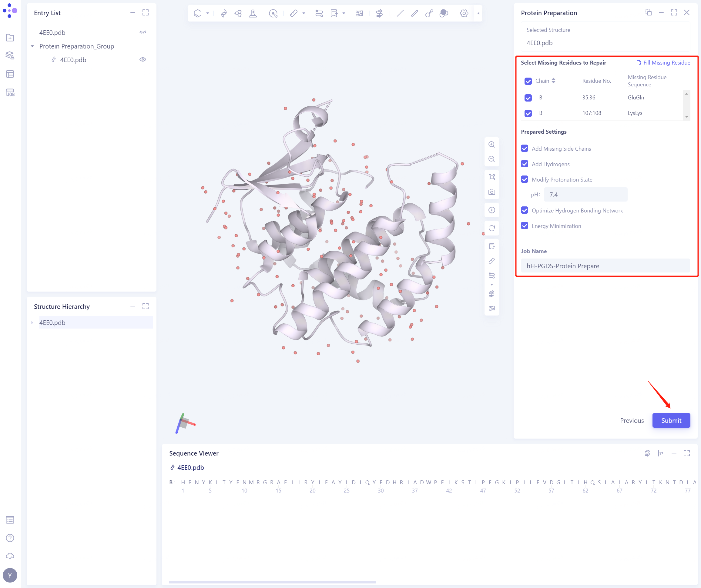Click the Sequence Viewer horizontal scrollbar
This screenshot has width=701, height=588.
pos(272,582)
